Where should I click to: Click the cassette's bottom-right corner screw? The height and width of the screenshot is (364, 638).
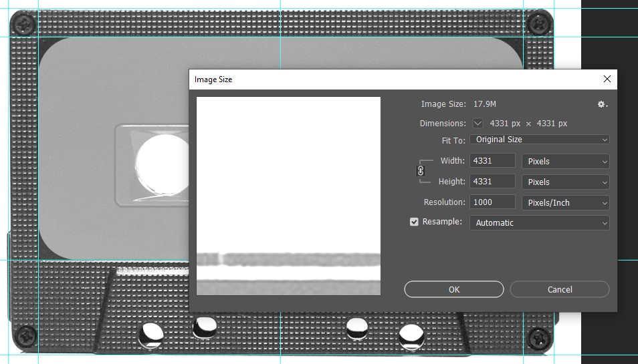click(x=538, y=339)
